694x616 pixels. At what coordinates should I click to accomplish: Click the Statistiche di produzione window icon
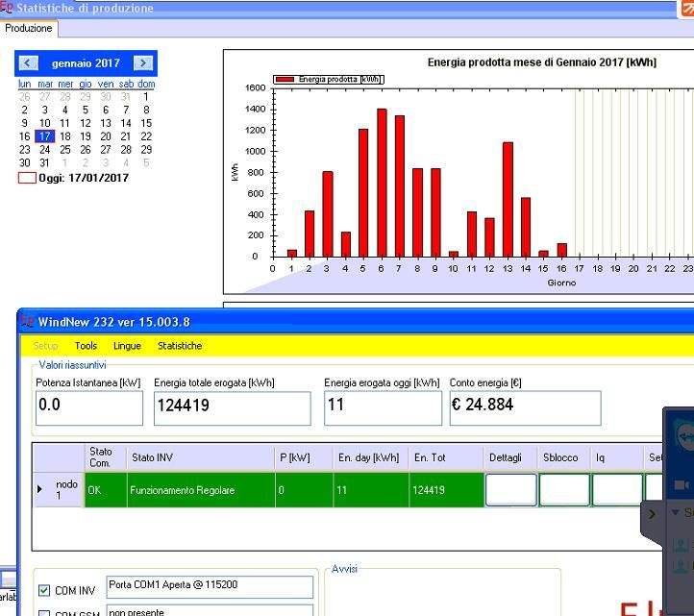pos(6,7)
